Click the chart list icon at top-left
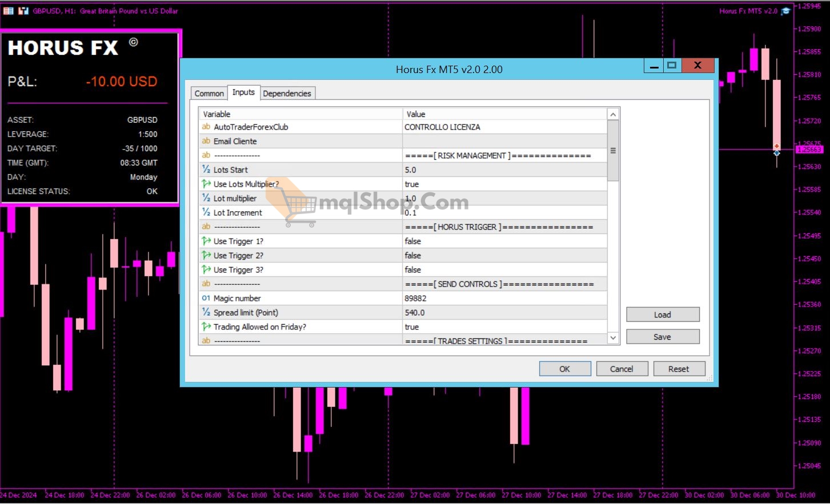This screenshot has width=830, height=504. 9,11
